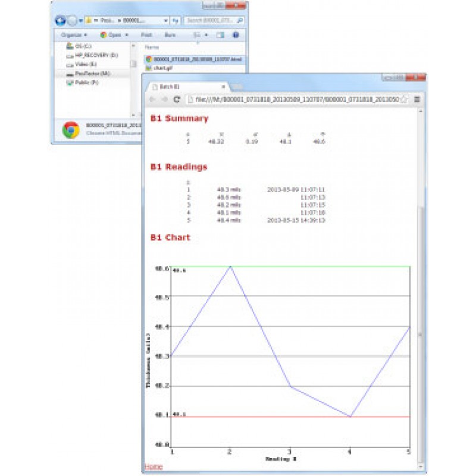Viewport: 476px width, 476px height.
Task: Toggle the Explorer preview pane
Action: pyautogui.click(x=220, y=35)
